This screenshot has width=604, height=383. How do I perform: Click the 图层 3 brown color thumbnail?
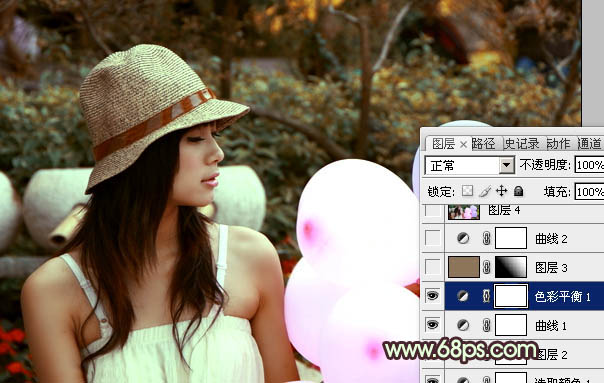(464, 267)
